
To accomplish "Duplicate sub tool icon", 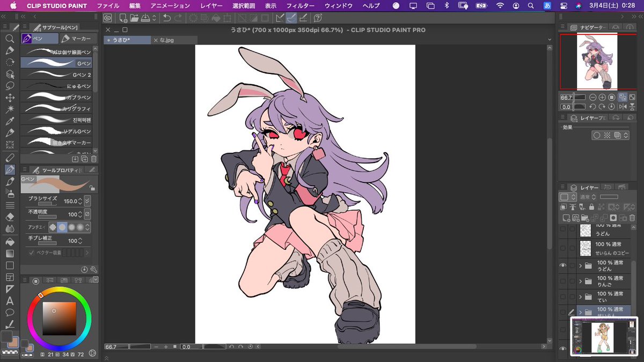I will coord(84,159).
